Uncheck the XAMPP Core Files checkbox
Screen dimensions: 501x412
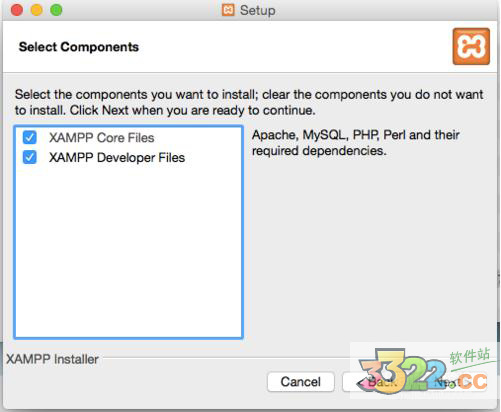point(30,137)
